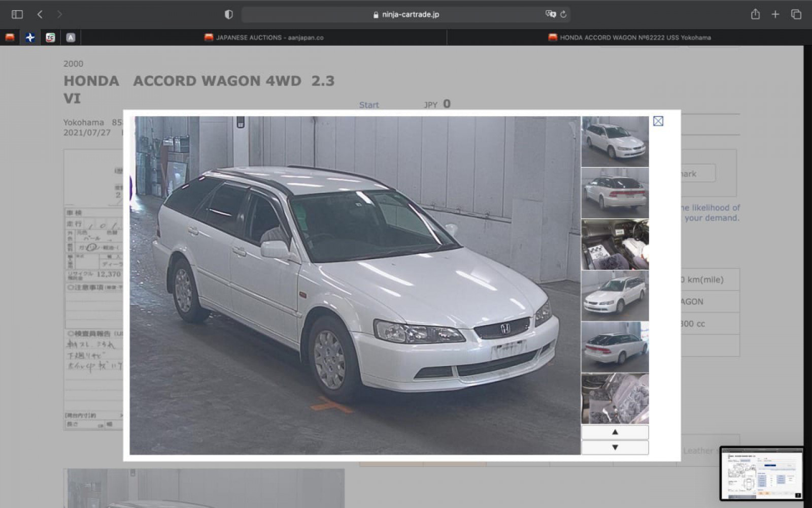Screen dimensions: 812x508
Task: Click the auction date 2021/07/27 text
Action: pyautogui.click(x=87, y=133)
